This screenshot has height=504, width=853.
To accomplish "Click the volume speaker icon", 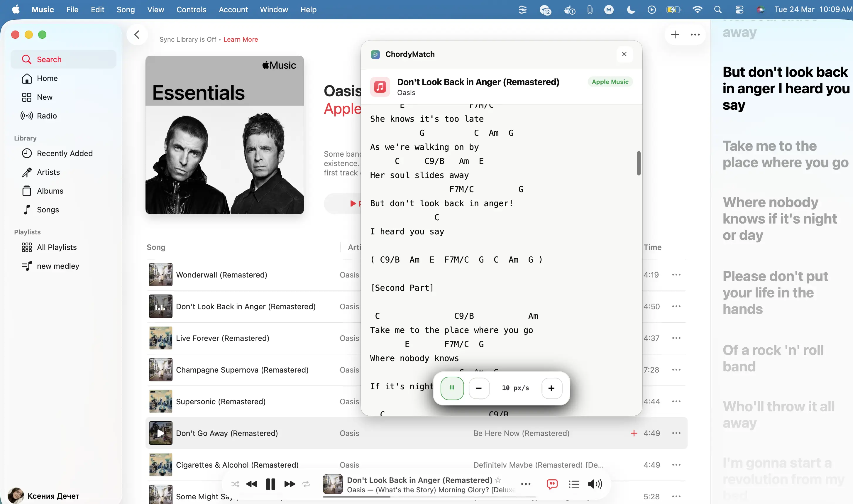I will [595, 484].
